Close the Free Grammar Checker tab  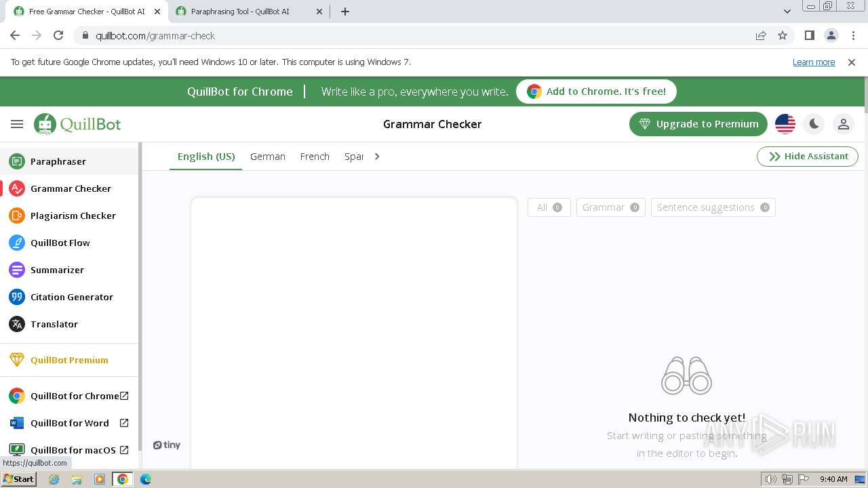pyautogui.click(x=157, y=12)
